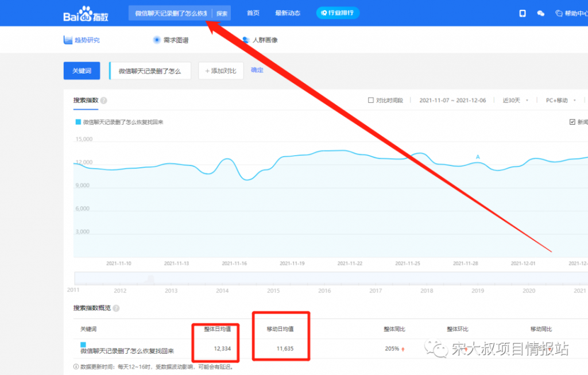Image resolution: width=588 pixels, height=375 pixels.
Task: Tick the 对比时间段 checkbox
Action: [x=371, y=100]
